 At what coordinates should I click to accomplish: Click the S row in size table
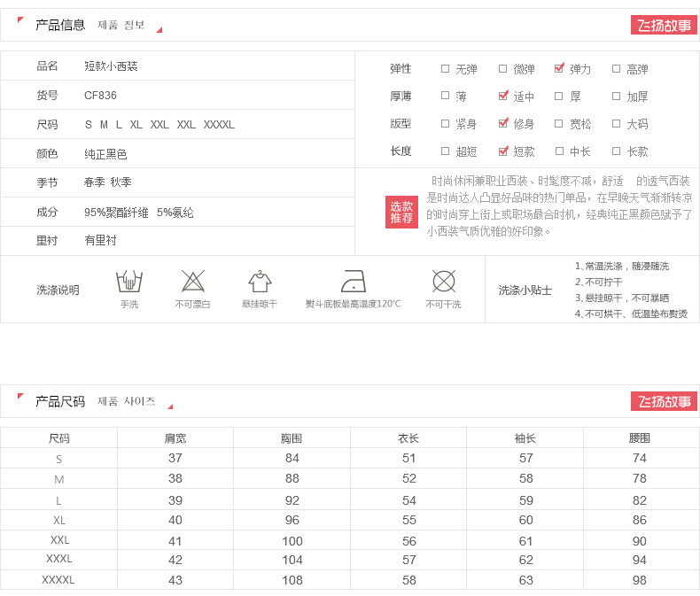coord(350,458)
